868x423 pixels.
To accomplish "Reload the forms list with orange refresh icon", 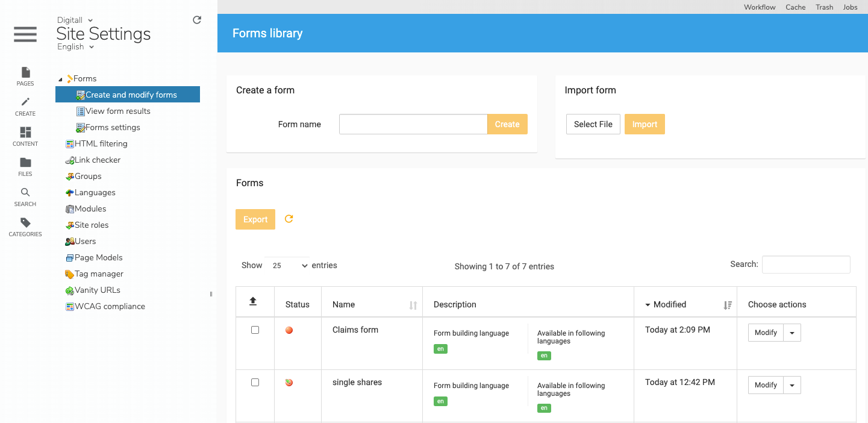I will (289, 219).
